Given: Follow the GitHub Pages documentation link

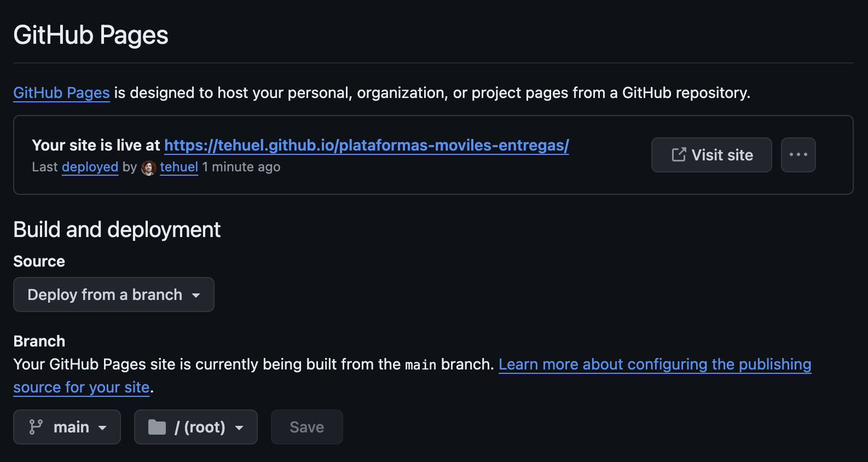Looking at the screenshot, I should coord(61,93).
